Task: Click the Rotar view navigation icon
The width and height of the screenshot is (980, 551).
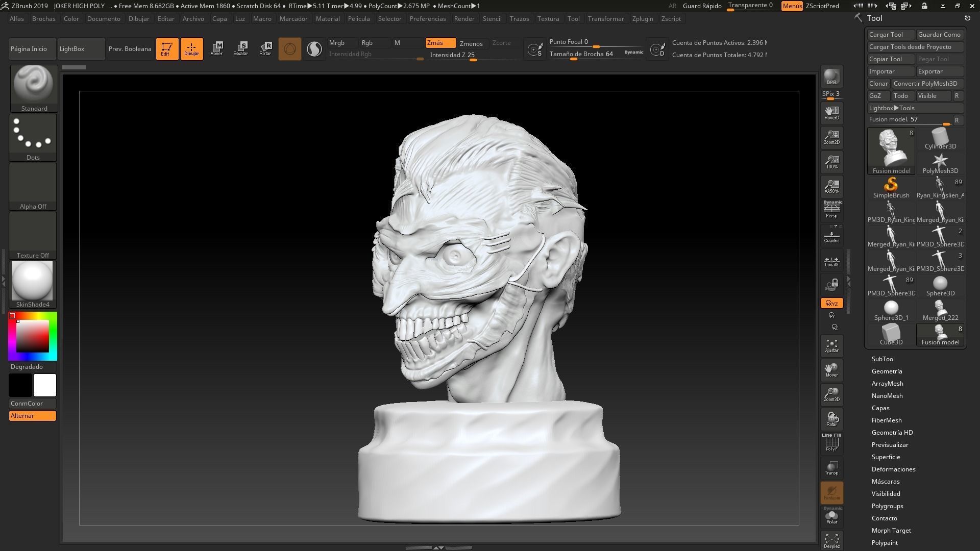Action: (831, 419)
